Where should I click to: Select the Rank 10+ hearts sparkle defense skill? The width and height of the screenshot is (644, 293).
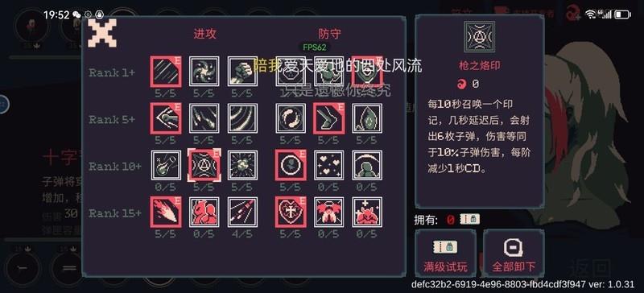coord(329,165)
